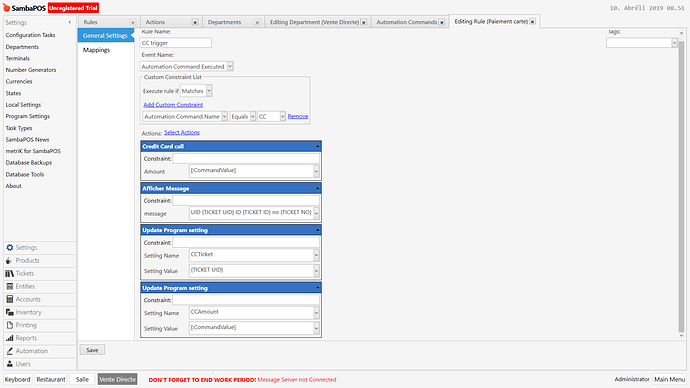690x388 pixels.
Task: Click Select Actions link
Action: click(182, 132)
